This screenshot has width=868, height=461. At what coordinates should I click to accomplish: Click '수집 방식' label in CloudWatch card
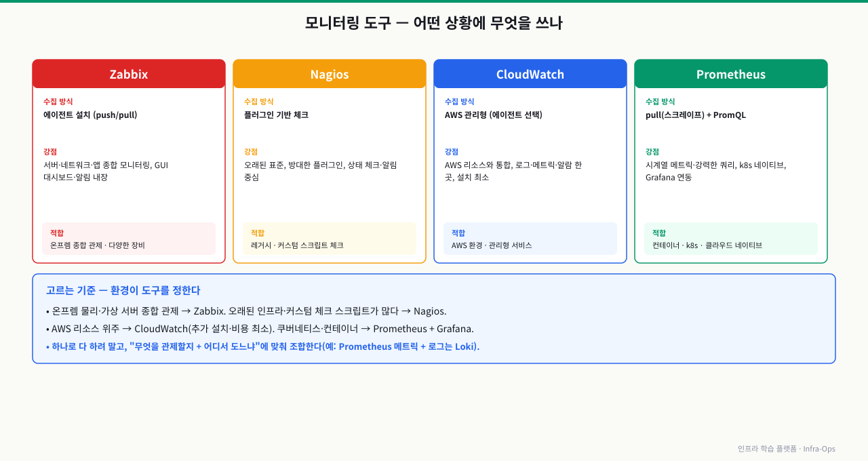pos(460,102)
